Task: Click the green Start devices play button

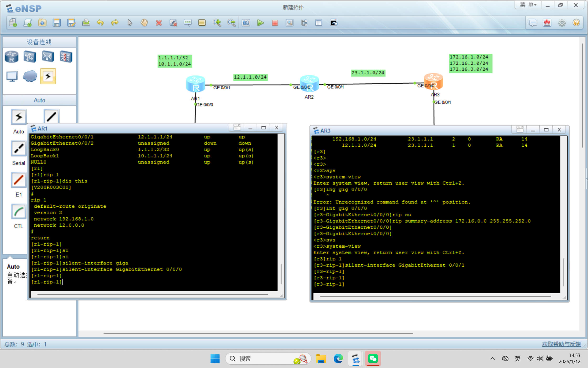Action: 260,23
